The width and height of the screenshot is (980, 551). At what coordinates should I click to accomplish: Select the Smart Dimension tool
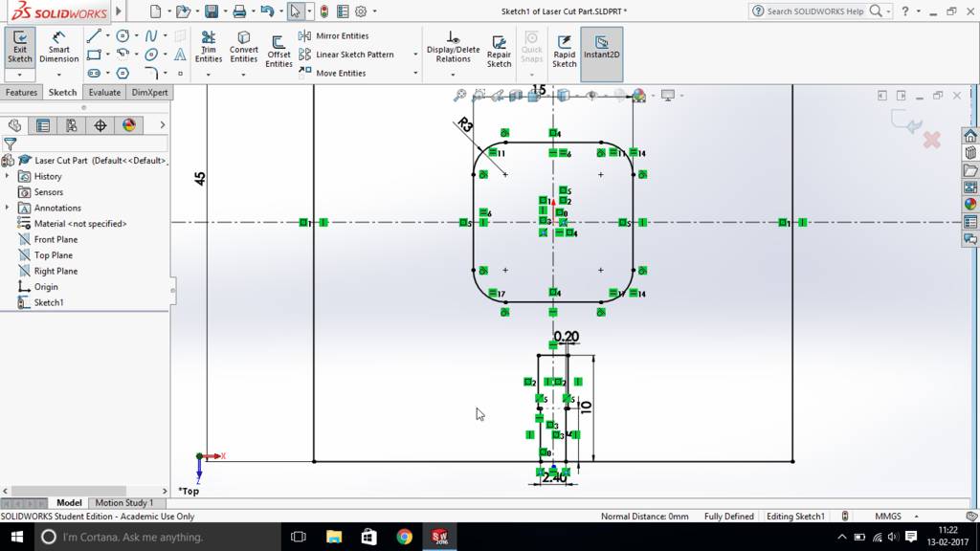58,47
